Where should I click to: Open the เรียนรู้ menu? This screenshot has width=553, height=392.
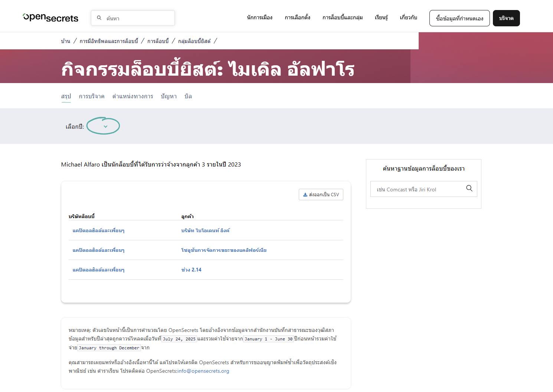381,18
